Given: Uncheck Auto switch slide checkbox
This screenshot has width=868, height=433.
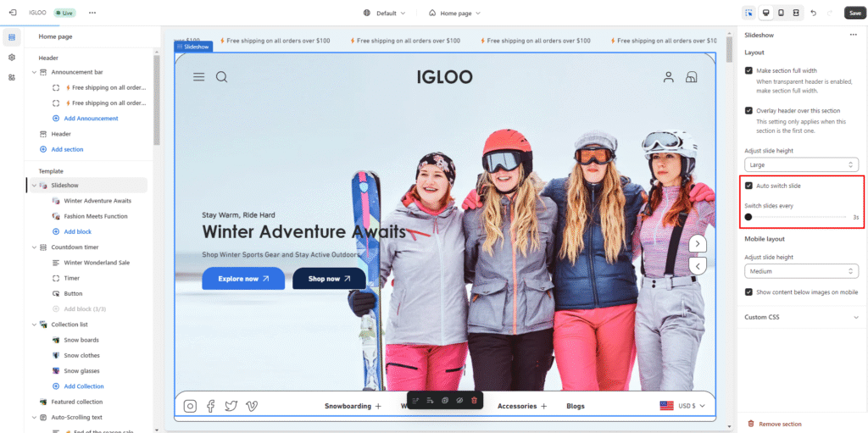Looking at the screenshot, I should (748, 186).
